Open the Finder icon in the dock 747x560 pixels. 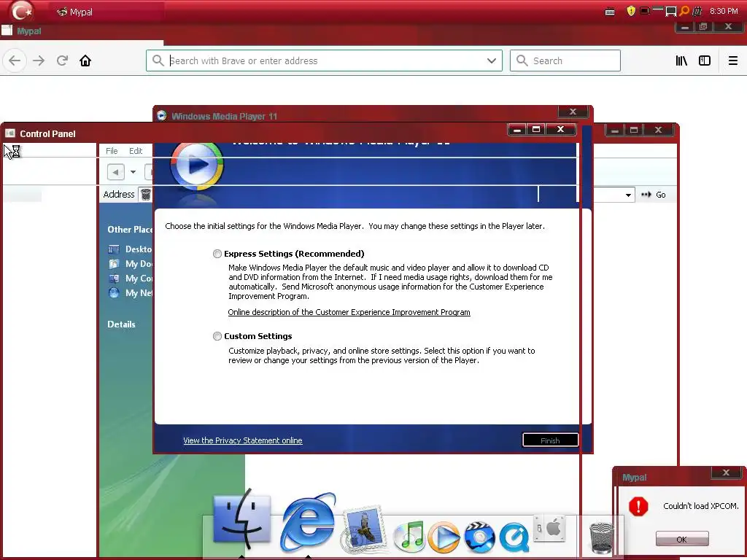(241, 520)
